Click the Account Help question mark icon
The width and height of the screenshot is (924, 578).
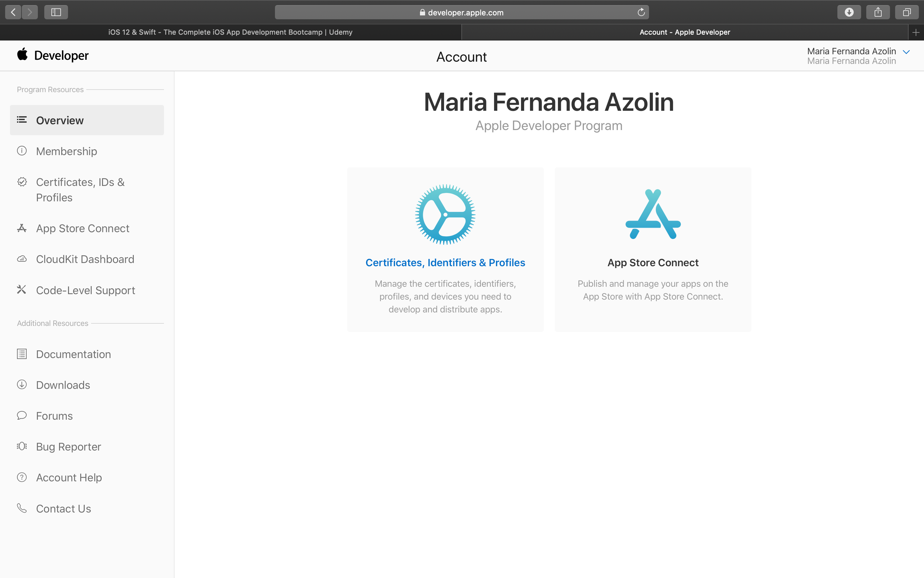click(x=22, y=477)
